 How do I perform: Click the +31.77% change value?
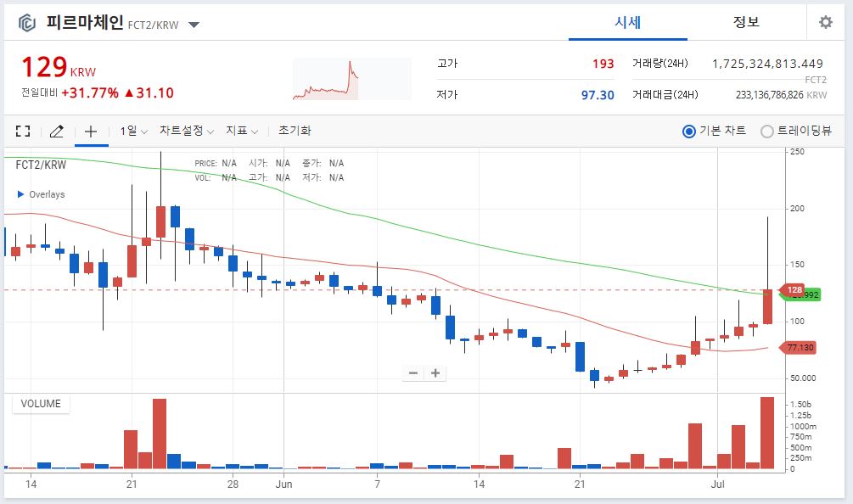coord(90,93)
